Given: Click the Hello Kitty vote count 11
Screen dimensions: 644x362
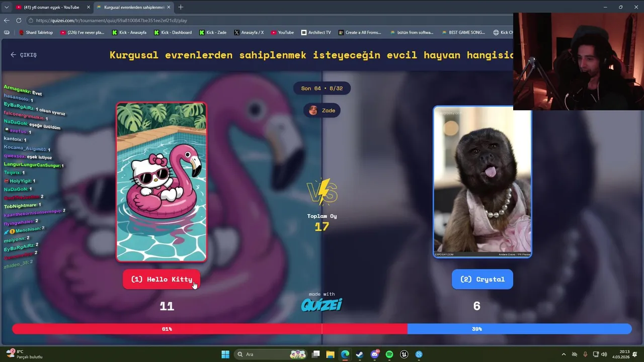Looking at the screenshot, I should point(167,306).
